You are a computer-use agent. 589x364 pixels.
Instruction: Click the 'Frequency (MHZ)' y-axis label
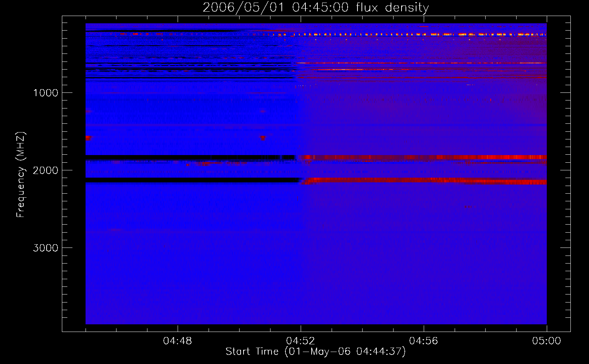coord(21,175)
